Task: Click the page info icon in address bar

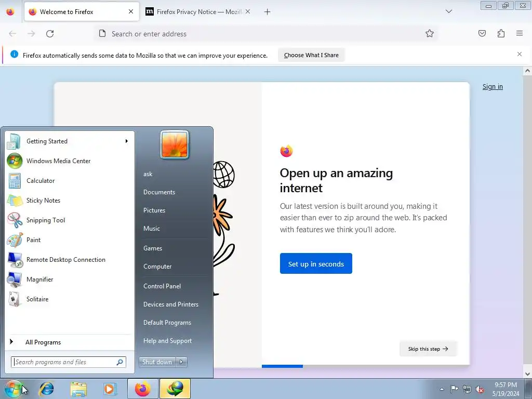Action: point(102,33)
